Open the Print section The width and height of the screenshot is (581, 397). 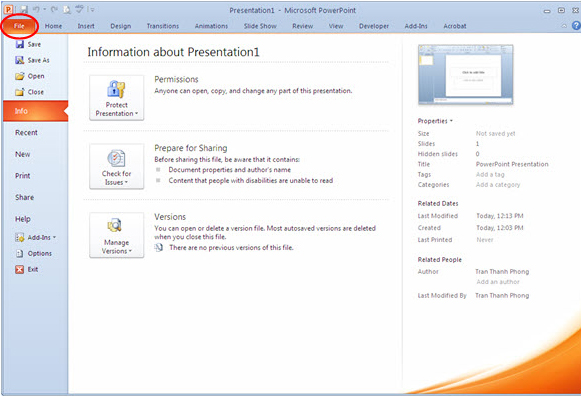[23, 176]
